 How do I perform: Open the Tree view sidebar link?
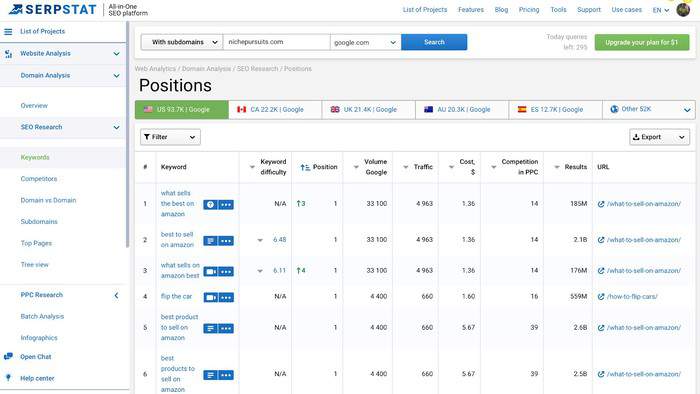34,265
